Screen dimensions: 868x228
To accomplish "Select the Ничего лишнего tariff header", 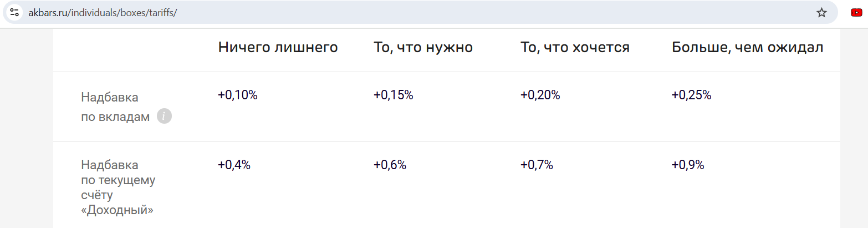I will click(278, 47).
